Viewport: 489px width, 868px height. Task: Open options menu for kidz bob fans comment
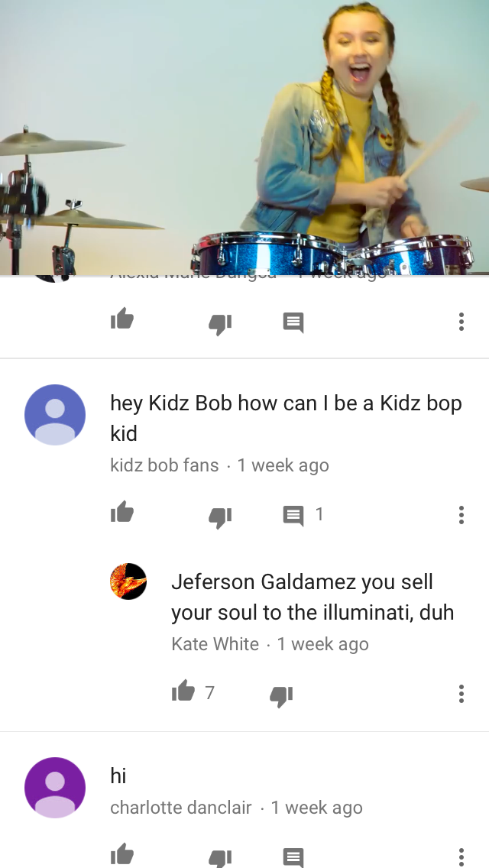tap(461, 515)
